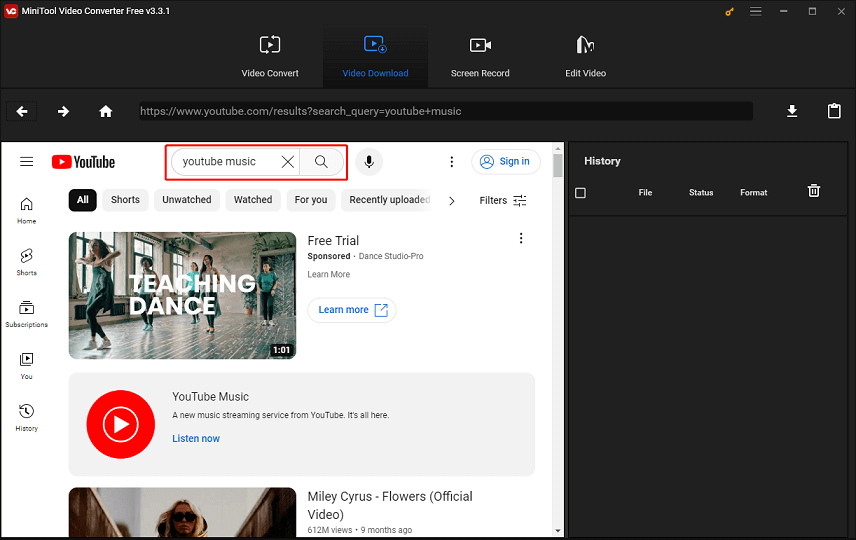Click the Sign in button
The image size is (856, 540).
pos(506,162)
